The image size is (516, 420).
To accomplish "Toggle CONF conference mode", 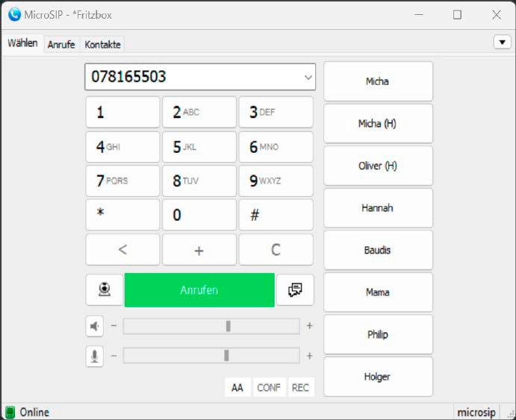I will click(269, 388).
